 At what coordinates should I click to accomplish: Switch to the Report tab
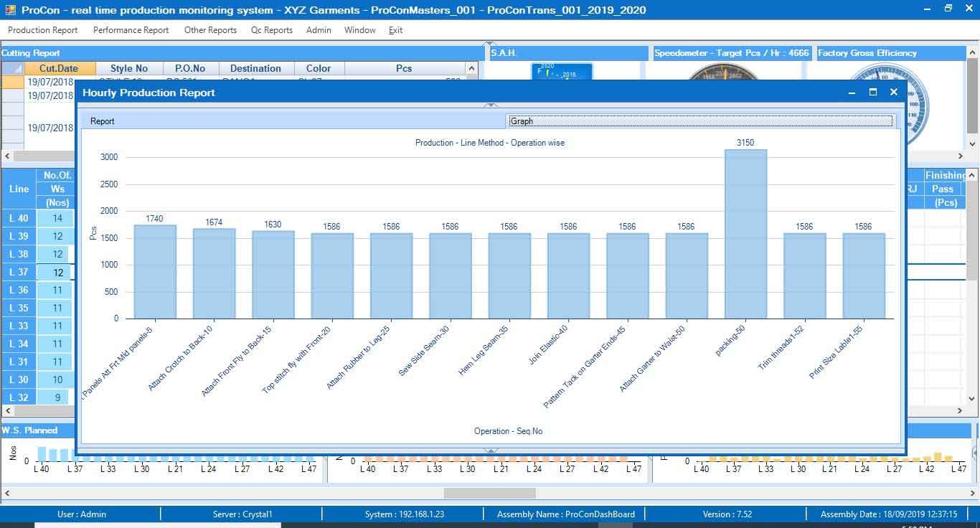point(103,121)
